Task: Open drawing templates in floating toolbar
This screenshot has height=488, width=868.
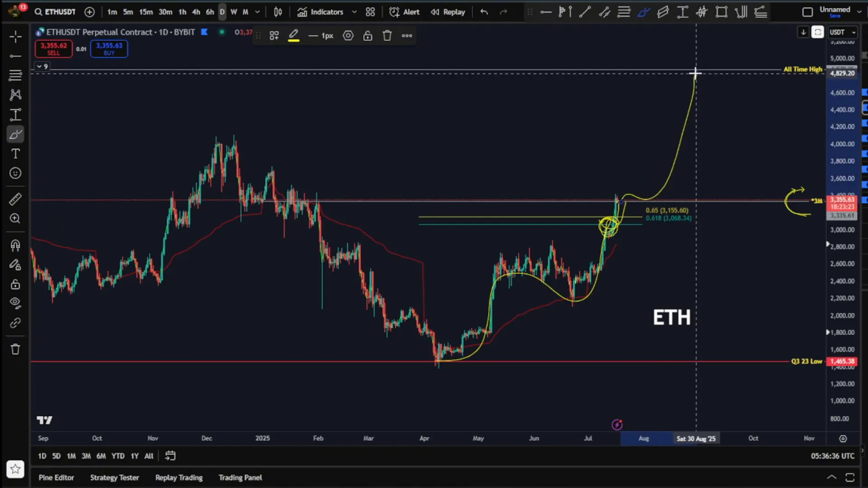Action: coord(274,36)
